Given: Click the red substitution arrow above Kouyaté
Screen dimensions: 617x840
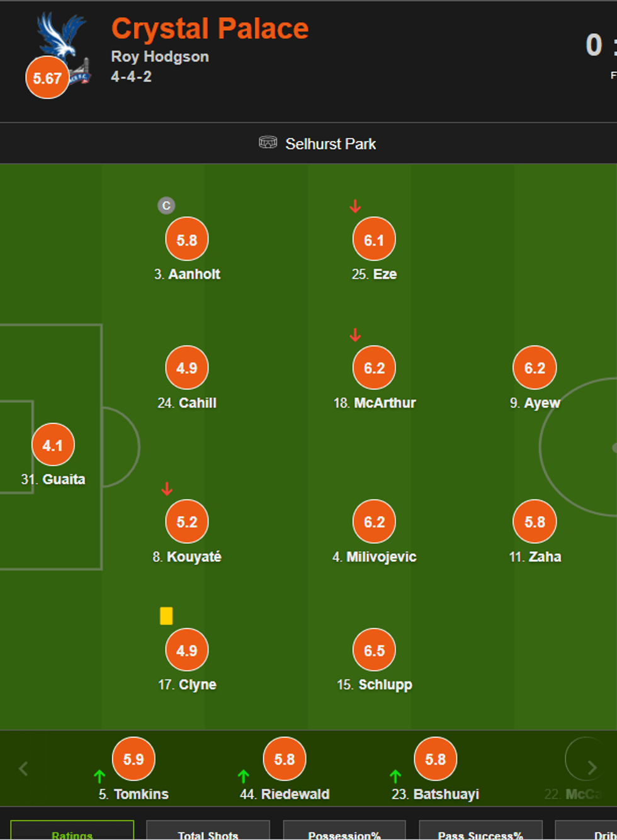Looking at the screenshot, I should coord(167,489).
